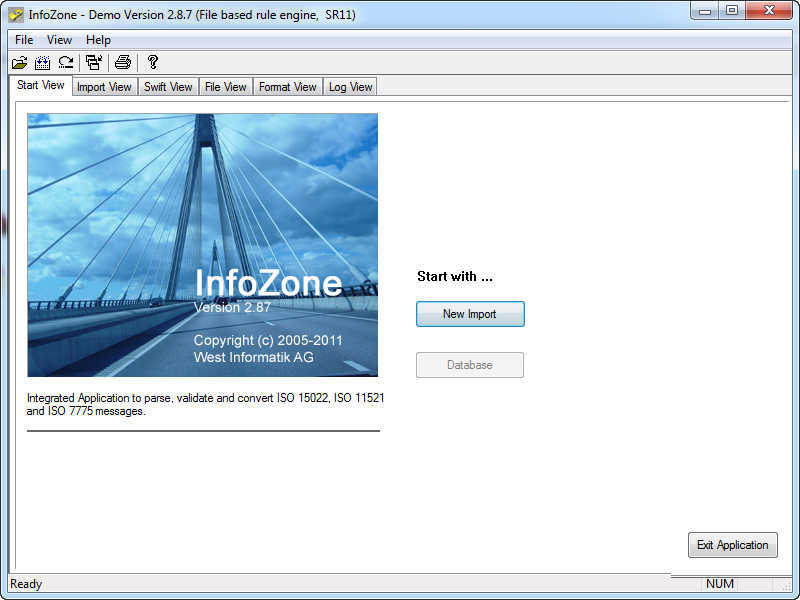Screen dimensions: 800x600
Task: Switch to the Import View tab
Action: pos(104,87)
